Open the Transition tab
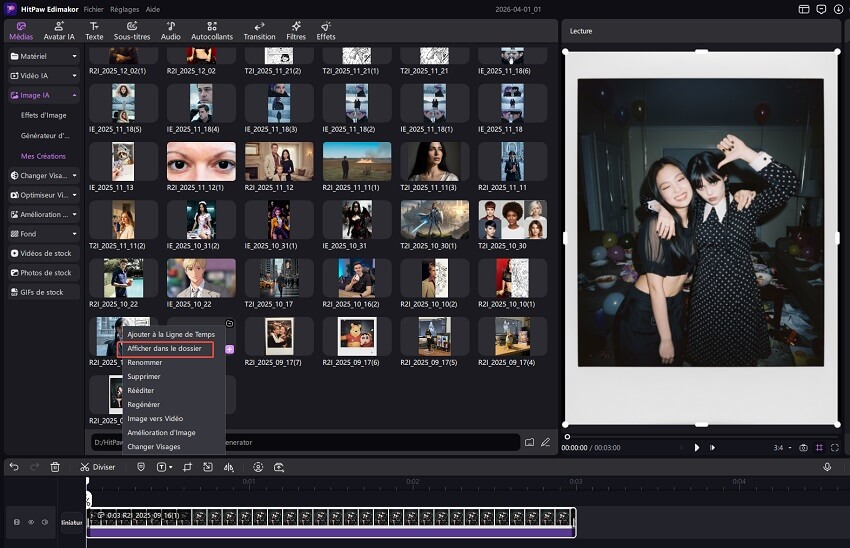 [259, 30]
